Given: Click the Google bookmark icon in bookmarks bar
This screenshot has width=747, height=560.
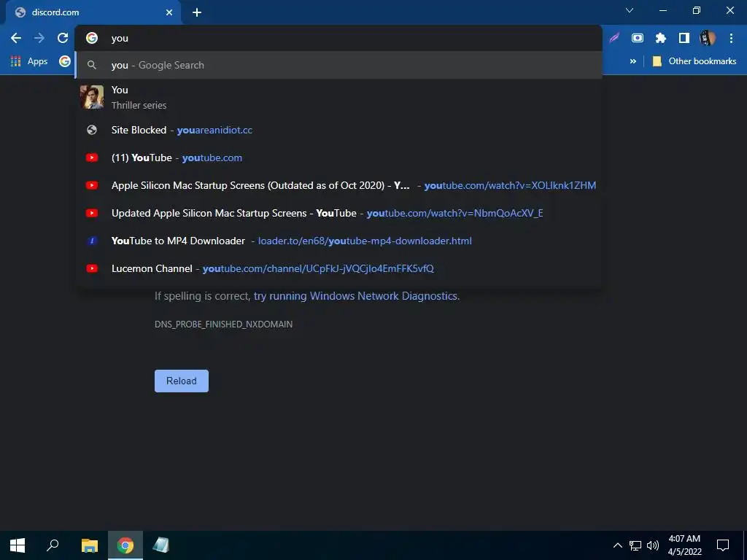Looking at the screenshot, I should click(65, 61).
